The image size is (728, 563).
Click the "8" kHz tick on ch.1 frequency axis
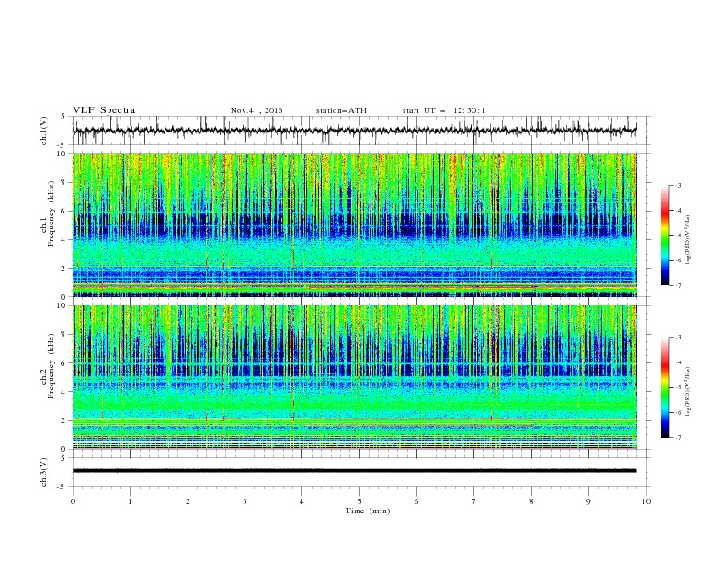(65, 182)
